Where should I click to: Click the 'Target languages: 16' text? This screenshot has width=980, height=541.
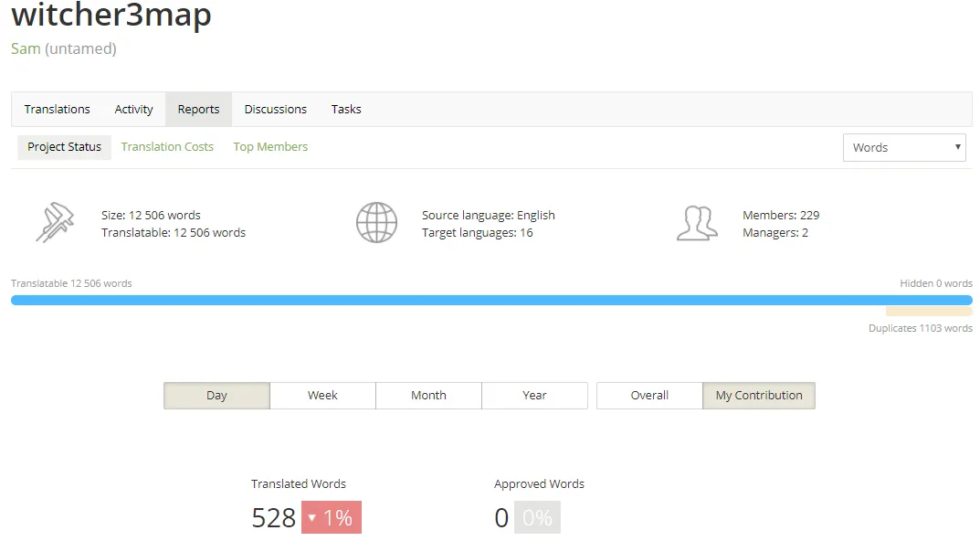tap(477, 233)
